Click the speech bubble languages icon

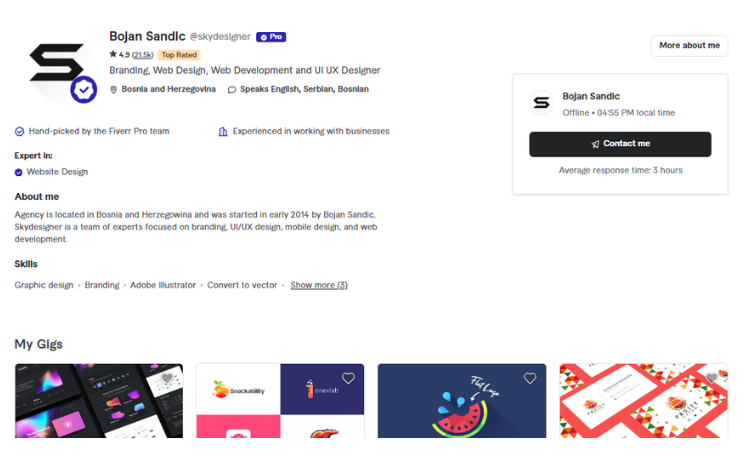(x=232, y=89)
